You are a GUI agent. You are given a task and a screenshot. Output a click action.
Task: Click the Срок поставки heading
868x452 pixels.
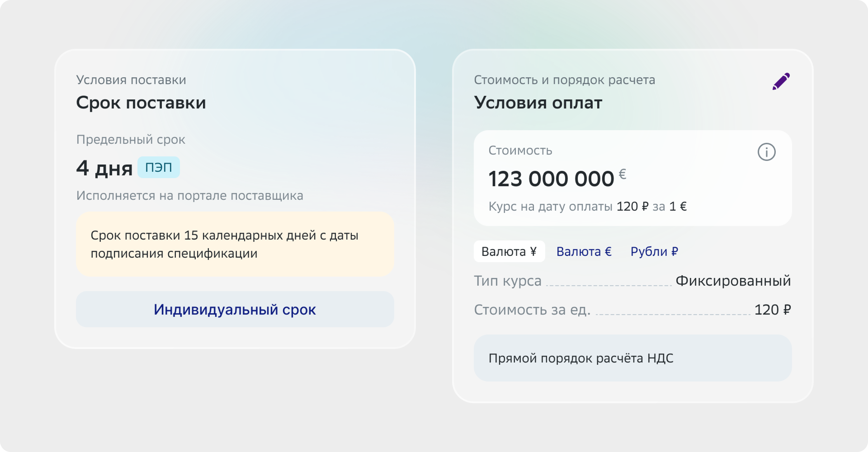pyautogui.click(x=141, y=102)
